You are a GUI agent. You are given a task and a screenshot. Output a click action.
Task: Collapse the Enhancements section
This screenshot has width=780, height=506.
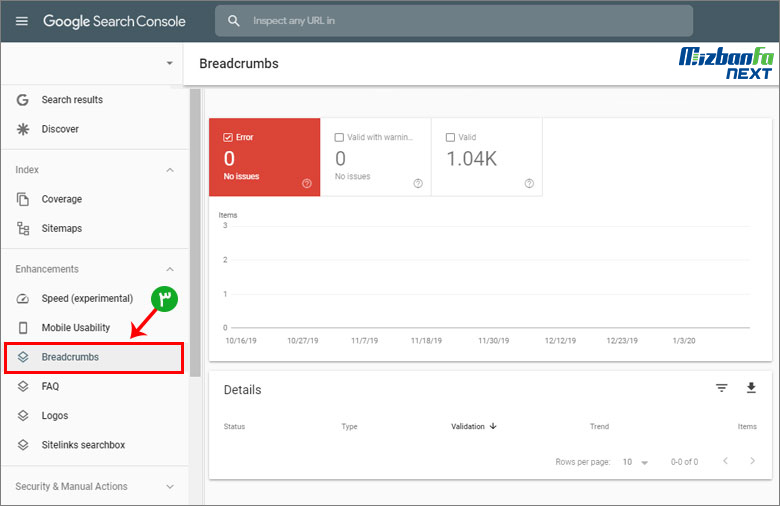(170, 269)
